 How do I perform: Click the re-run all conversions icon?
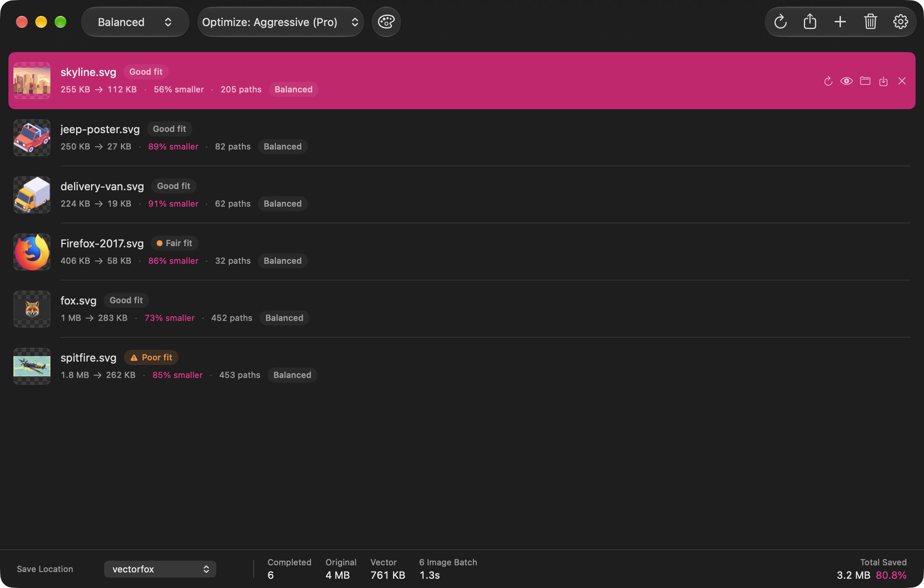click(780, 22)
